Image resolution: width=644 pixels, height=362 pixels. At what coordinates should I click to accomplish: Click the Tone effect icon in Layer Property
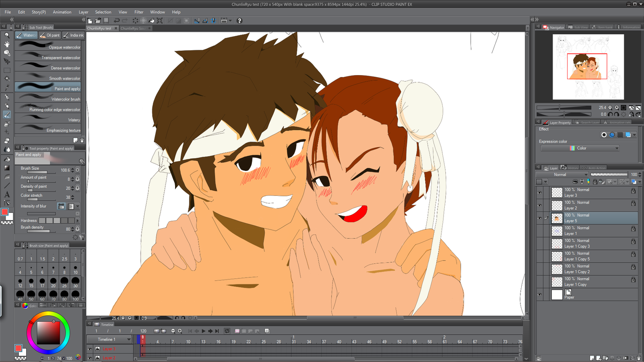(x=620, y=135)
